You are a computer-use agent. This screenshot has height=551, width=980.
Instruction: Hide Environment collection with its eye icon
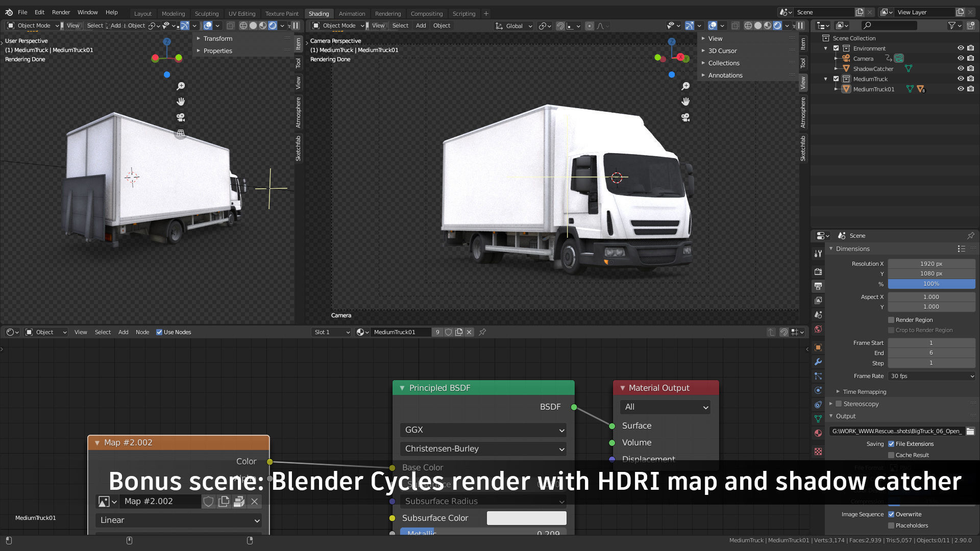961,48
